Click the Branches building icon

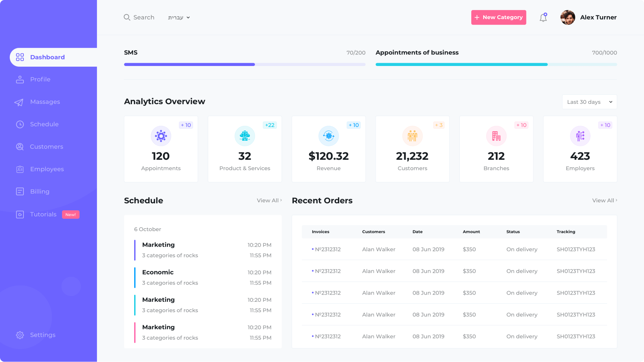tap(497, 136)
